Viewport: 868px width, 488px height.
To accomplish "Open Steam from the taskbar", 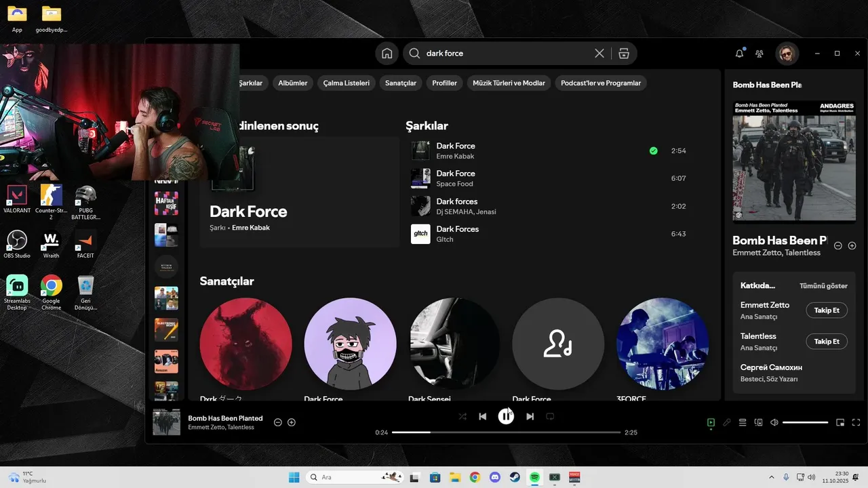I will (515, 477).
